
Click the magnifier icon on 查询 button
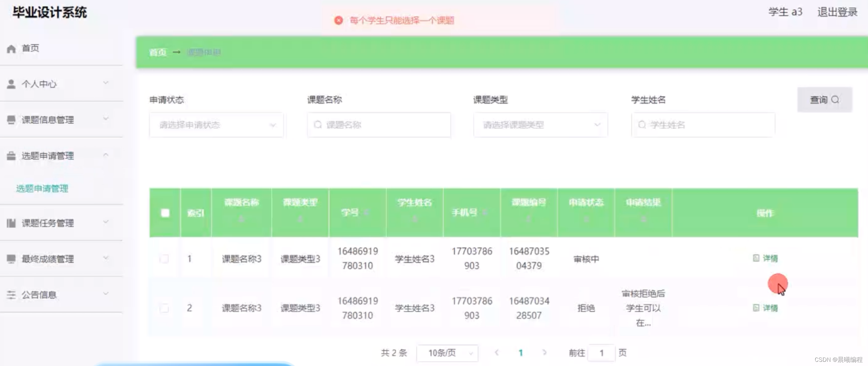835,100
